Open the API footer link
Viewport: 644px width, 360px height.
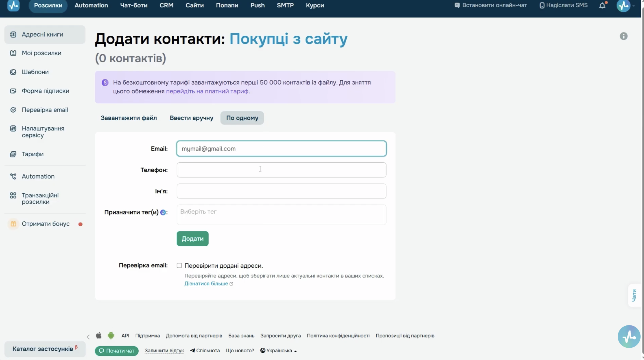pyautogui.click(x=125, y=336)
